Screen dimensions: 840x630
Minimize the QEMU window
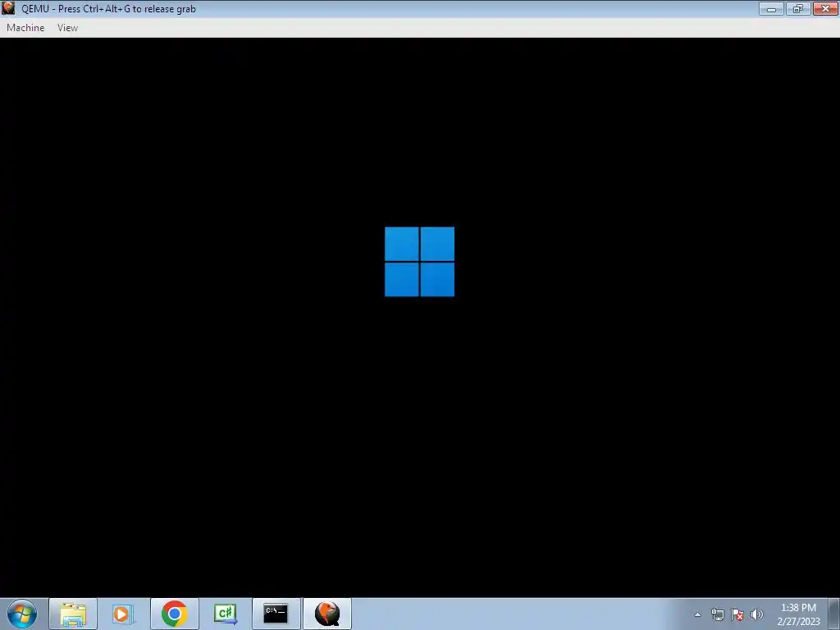pos(771,8)
